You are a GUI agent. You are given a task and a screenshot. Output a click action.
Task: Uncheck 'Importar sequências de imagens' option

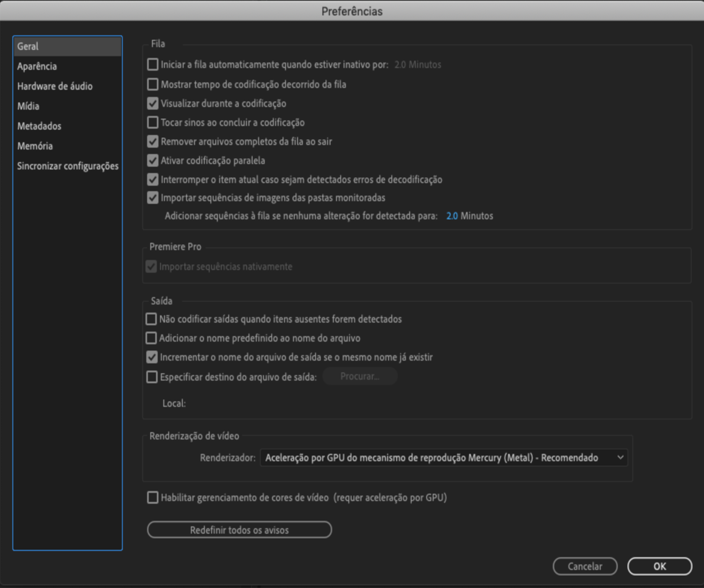point(153,198)
